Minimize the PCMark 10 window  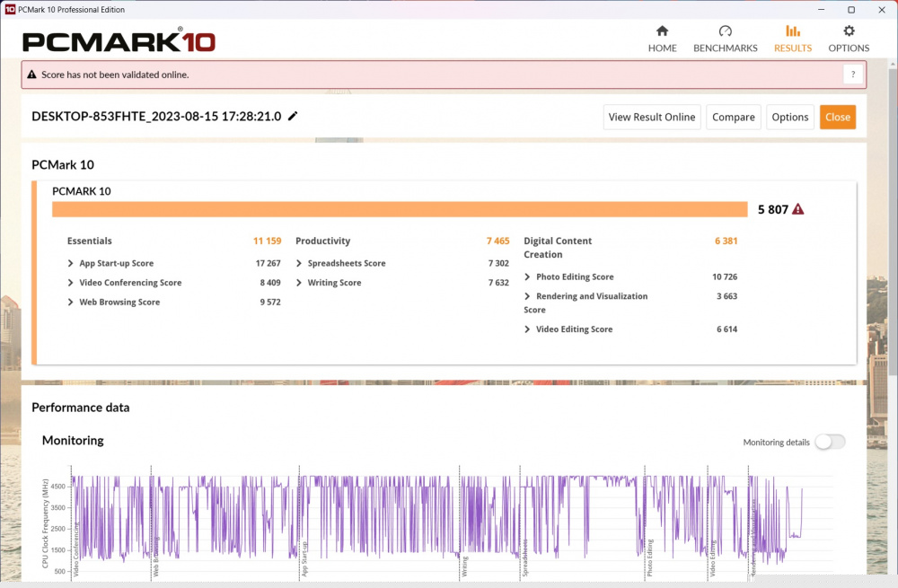coord(822,9)
